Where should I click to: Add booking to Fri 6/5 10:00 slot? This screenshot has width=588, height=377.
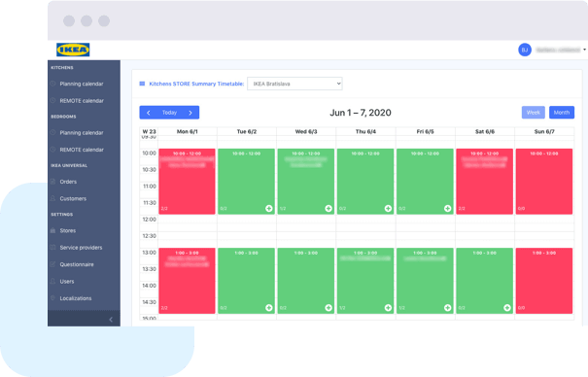point(448,208)
